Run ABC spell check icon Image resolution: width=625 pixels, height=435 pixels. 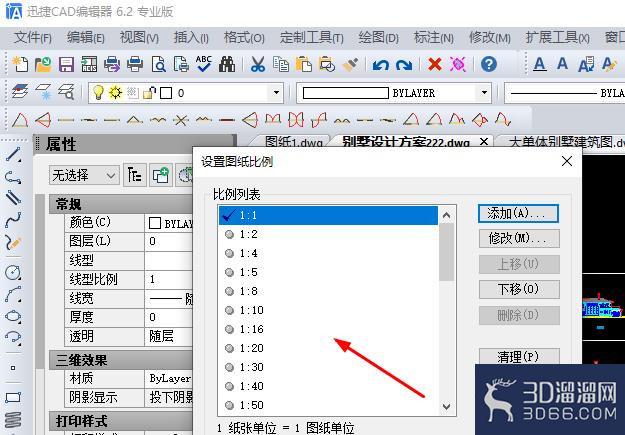click(204, 64)
